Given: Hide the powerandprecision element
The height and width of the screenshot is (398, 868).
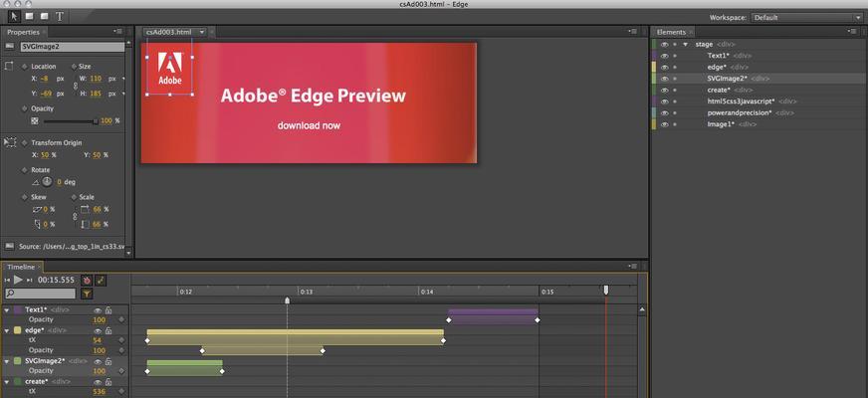Looking at the screenshot, I should click(665, 112).
